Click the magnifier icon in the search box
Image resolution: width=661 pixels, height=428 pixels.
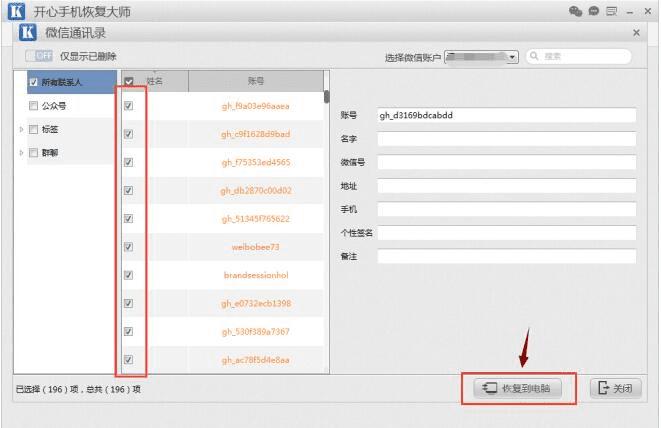[x=534, y=56]
